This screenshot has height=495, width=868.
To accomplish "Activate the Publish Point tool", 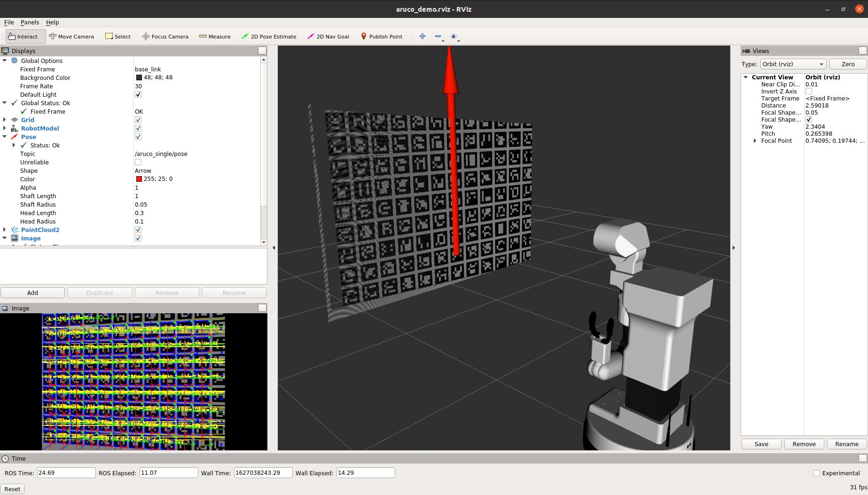I will (381, 36).
